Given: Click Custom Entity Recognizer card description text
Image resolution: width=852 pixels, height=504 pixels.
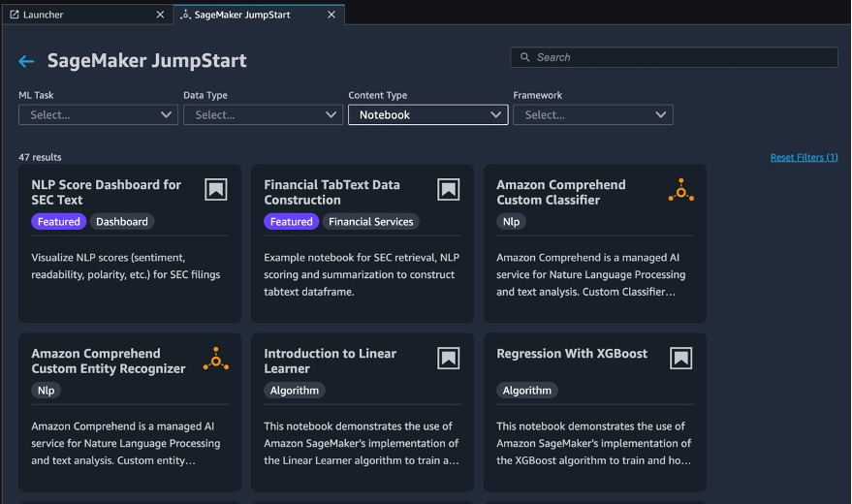Looking at the screenshot, I should click(125, 443).
